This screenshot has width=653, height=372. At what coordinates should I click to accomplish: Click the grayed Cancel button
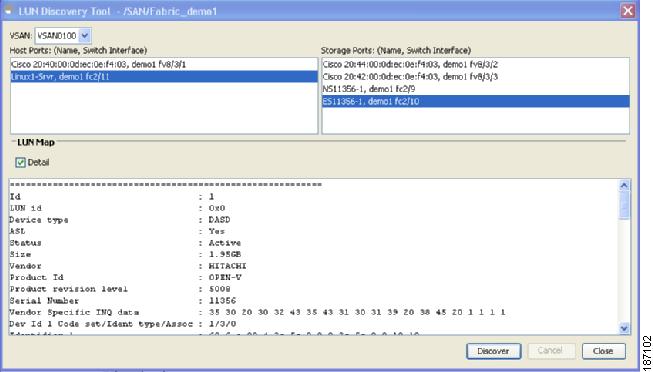550,351
